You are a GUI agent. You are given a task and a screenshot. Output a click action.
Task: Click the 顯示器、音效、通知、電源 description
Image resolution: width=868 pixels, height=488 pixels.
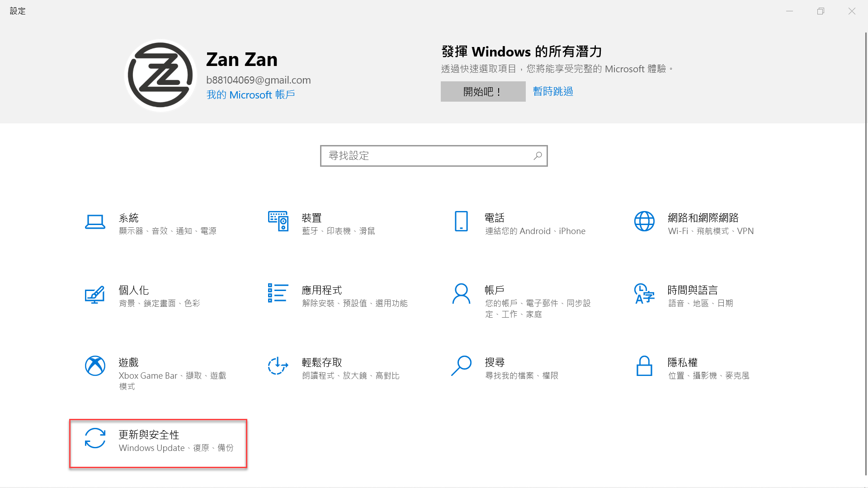click(x=168, y=231)
